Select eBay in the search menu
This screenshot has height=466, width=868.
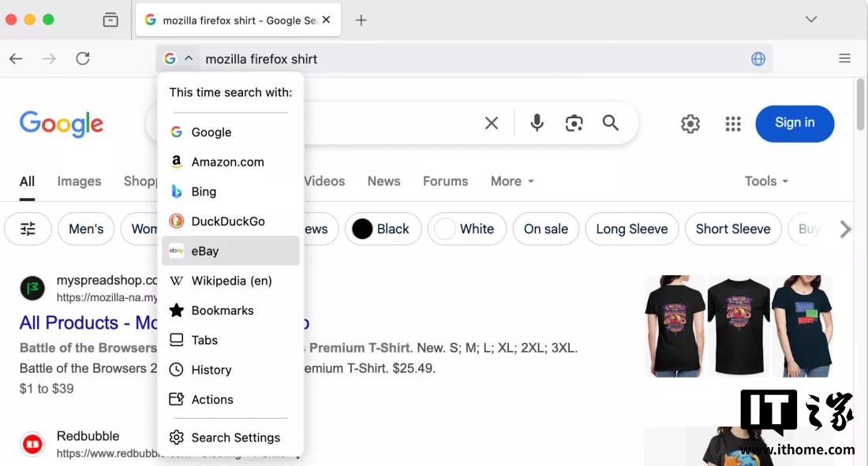click(231, 251)
